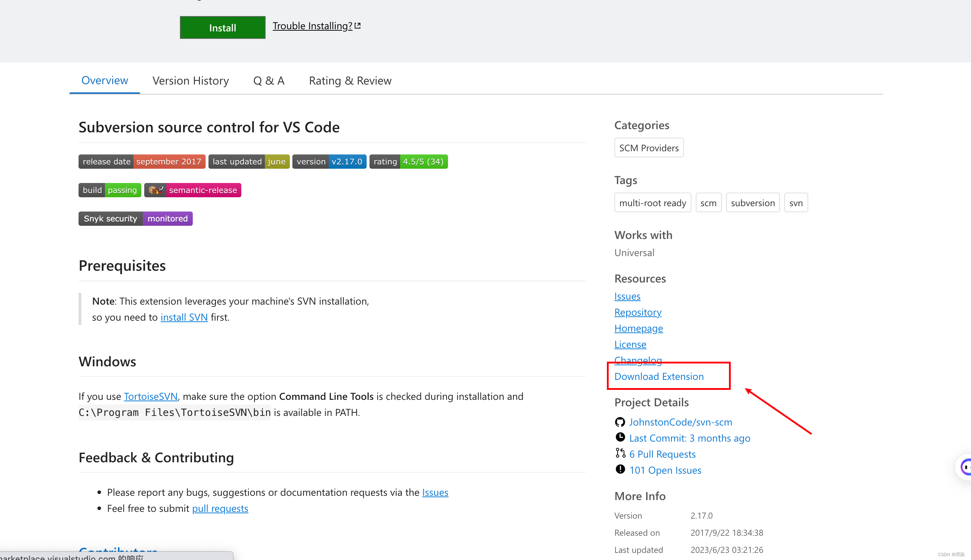Open the Homepage resource link
The height and width of the screenshot is (560, 971).
(638, 329)
